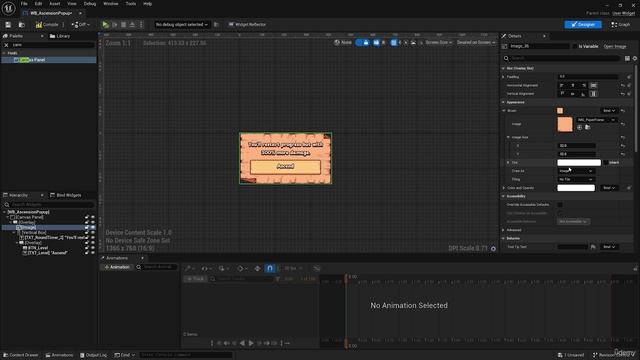Select BTN_Level in the hierarchy
The width and height of the screenshot is (640, 360).
[38, 248]
